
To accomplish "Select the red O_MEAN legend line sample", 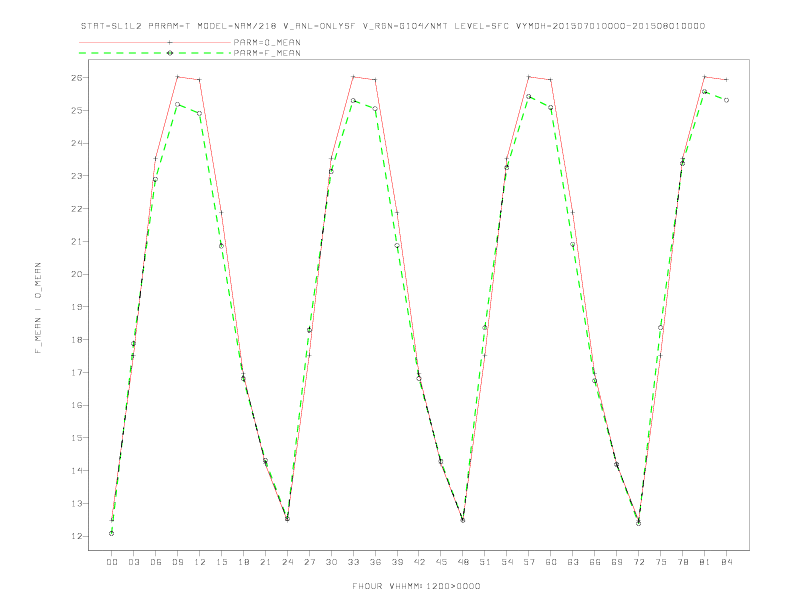I will (x=155, y=42).
